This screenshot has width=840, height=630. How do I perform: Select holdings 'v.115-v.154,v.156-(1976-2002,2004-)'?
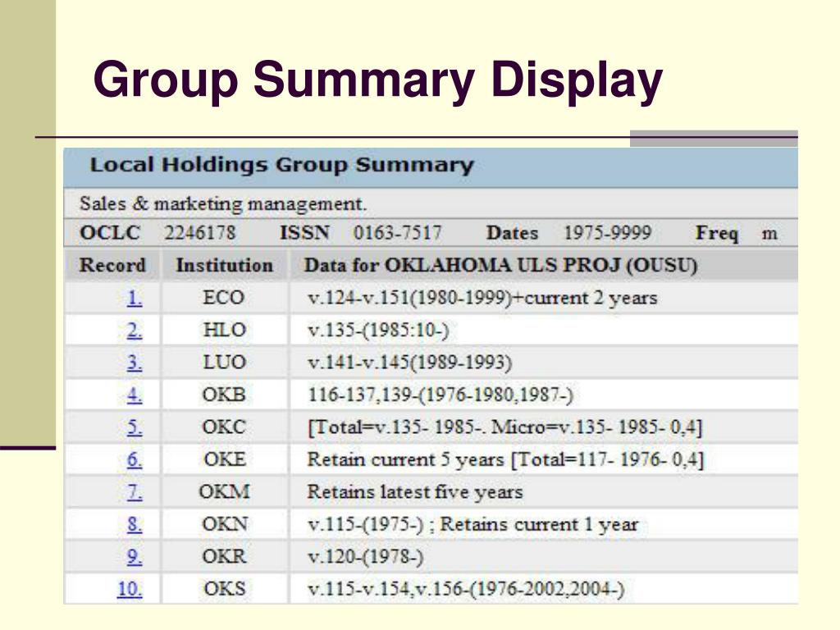(466, 589)
